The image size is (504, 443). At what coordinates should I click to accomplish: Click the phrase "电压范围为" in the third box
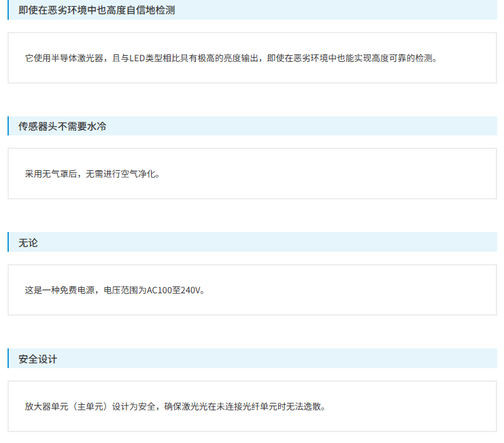coord(125,291)
